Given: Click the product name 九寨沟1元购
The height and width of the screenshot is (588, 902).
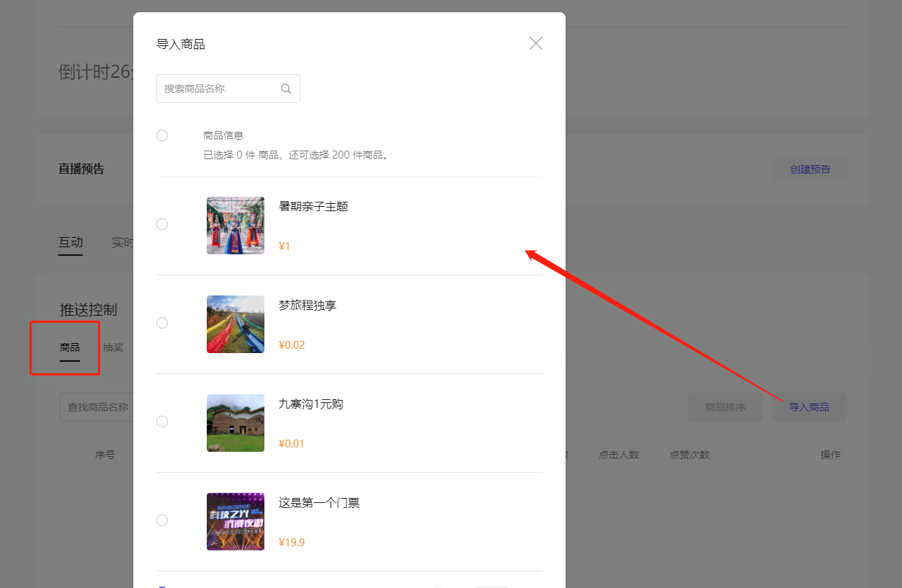Looking at the screenshot, I should pyautogui.click(x=311, y=404).
